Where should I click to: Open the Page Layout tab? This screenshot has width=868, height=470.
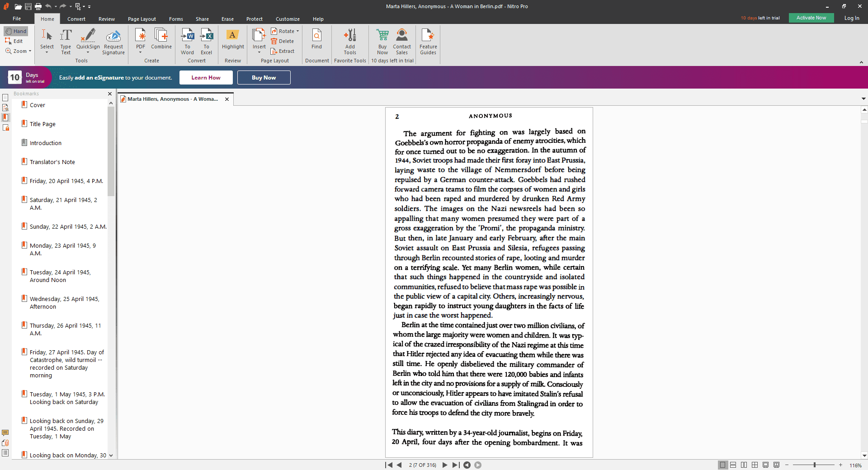coord(142,19)
